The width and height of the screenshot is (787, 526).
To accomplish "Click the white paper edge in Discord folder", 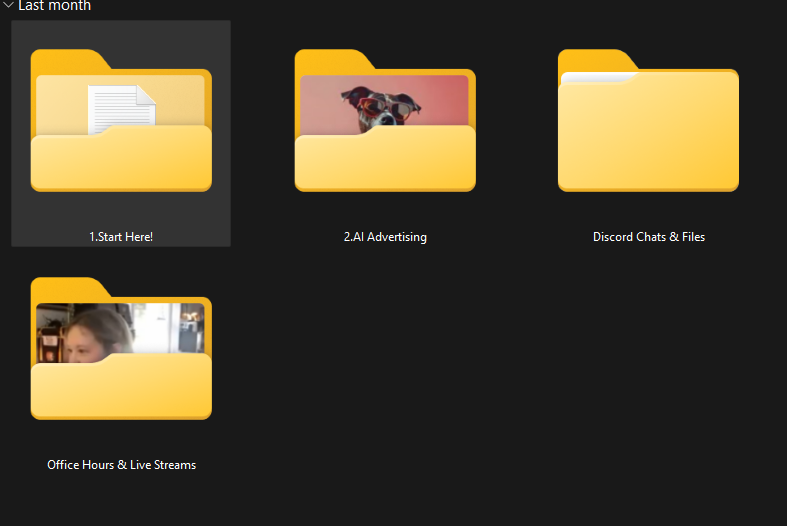I will tap(598, 78).
